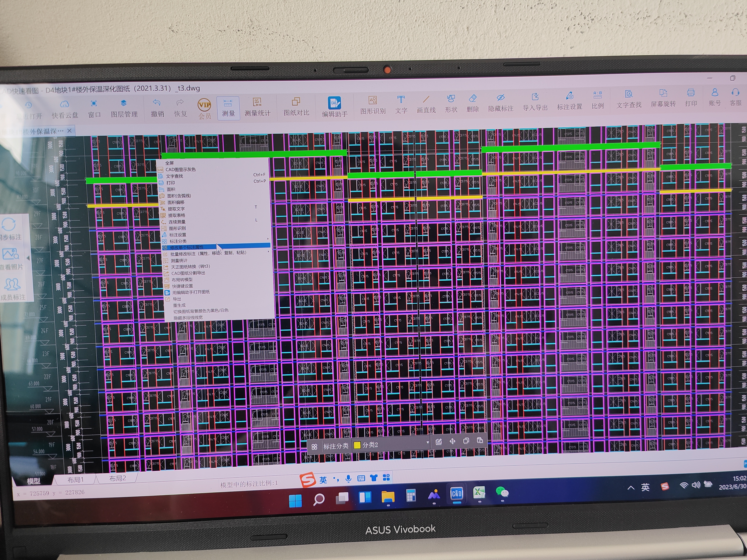This screenshot has height=560, width=747.
Task: Click the copy icon in floating annotation bar
Action: pos(466,440)
